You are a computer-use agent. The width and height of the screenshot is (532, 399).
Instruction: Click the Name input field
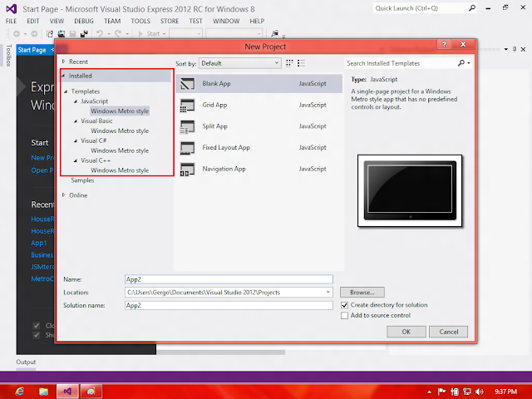tap(229, 279)
